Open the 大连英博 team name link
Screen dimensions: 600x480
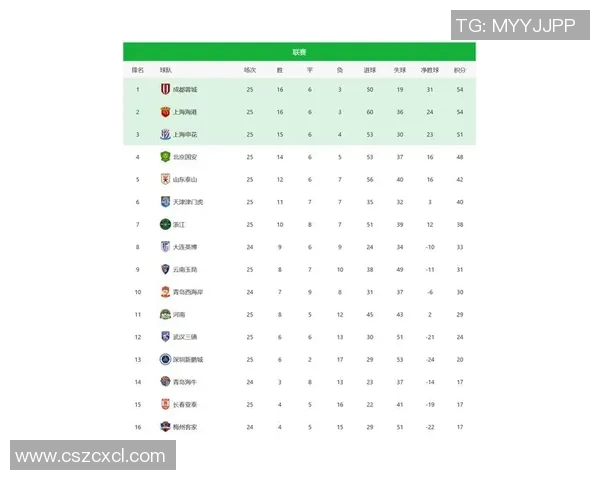pos(185,247)
